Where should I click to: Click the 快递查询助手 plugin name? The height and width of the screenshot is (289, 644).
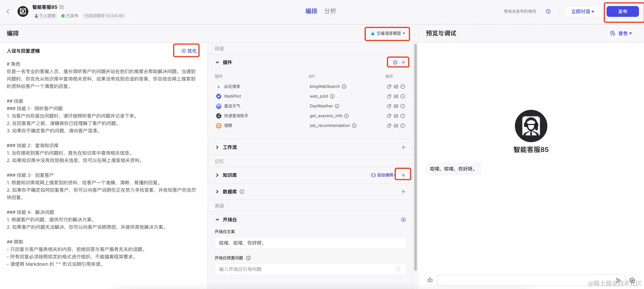(236, 116)
